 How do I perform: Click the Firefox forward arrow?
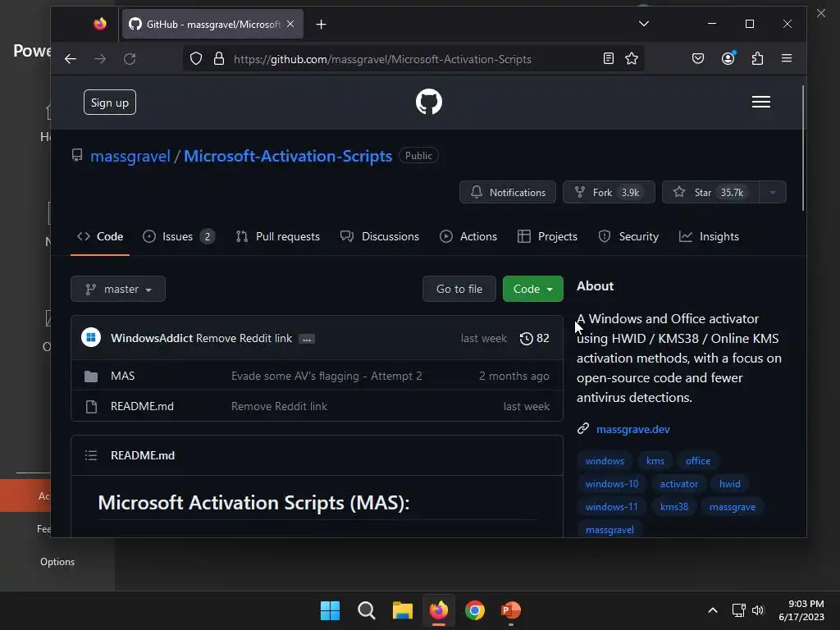pyautogui.click(x=100, y=59)
